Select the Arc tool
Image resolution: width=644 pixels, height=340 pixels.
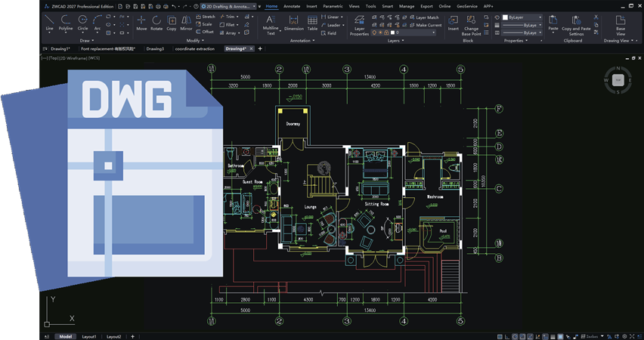(98, 23)
